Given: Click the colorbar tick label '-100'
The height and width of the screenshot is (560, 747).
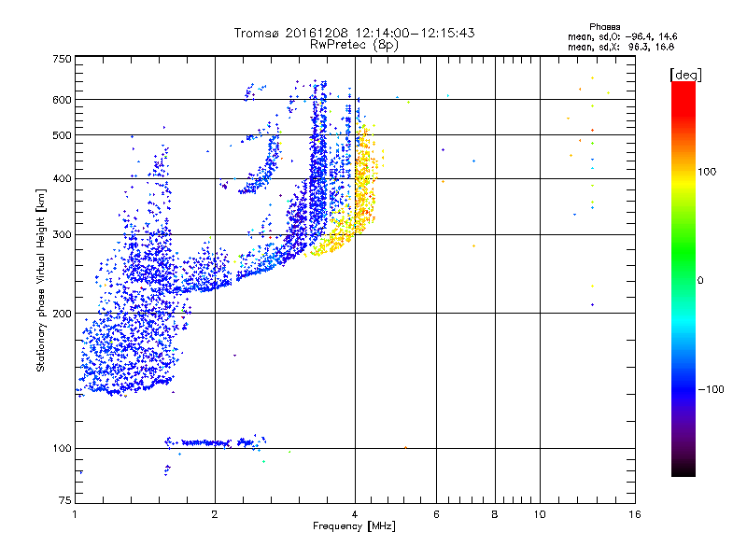Looking at the screenshot, I should [x=711, y=389].
